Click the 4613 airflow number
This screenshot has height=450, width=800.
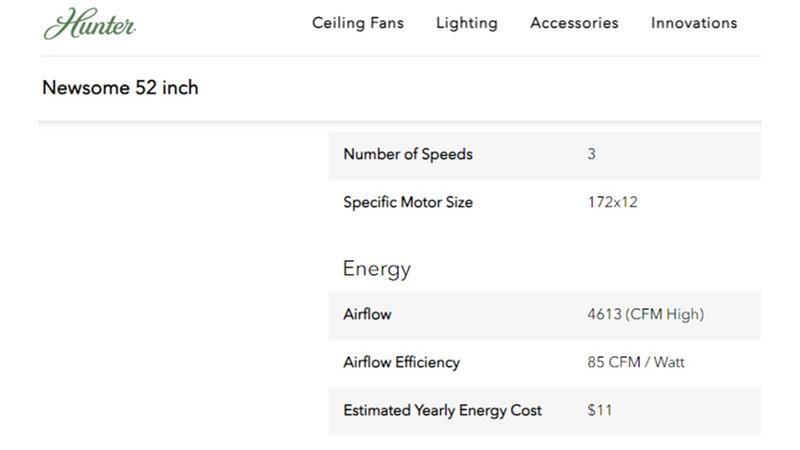[x=604, y=314]
